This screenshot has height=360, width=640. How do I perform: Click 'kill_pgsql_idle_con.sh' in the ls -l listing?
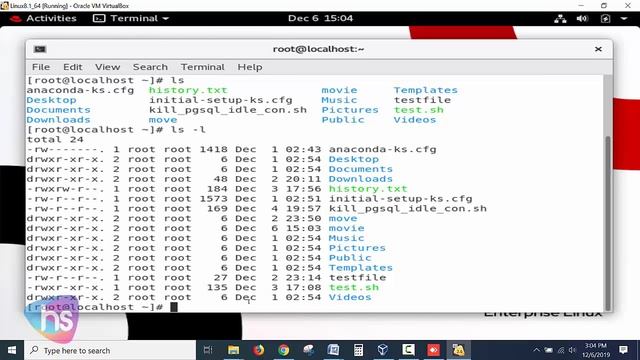(x=408, y=209)
